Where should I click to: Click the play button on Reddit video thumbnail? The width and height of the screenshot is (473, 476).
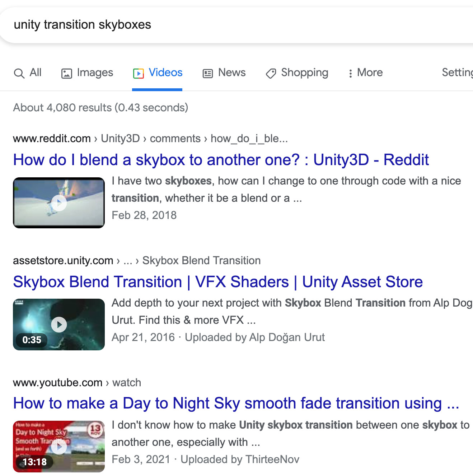point(58,202)
